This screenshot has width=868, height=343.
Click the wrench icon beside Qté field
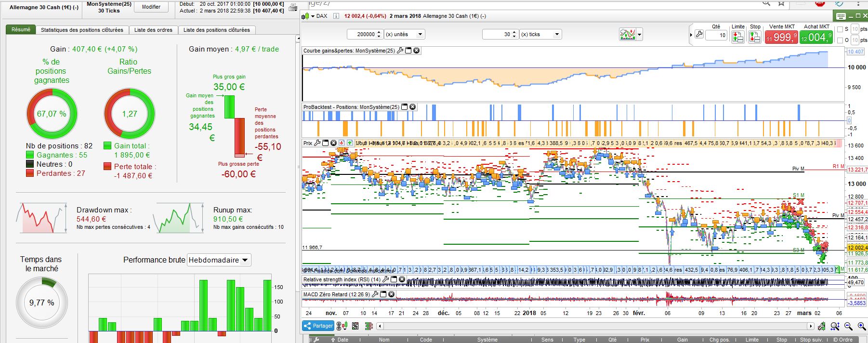point(698,35)
